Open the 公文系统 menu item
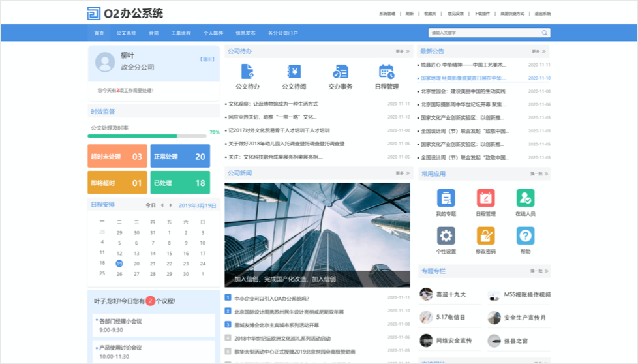This screenshot has width=638, height=364. tap(126, 33)
